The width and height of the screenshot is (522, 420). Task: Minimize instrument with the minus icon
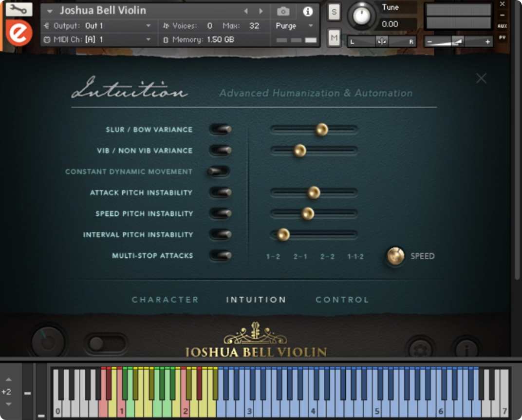(x=503, y=15)
